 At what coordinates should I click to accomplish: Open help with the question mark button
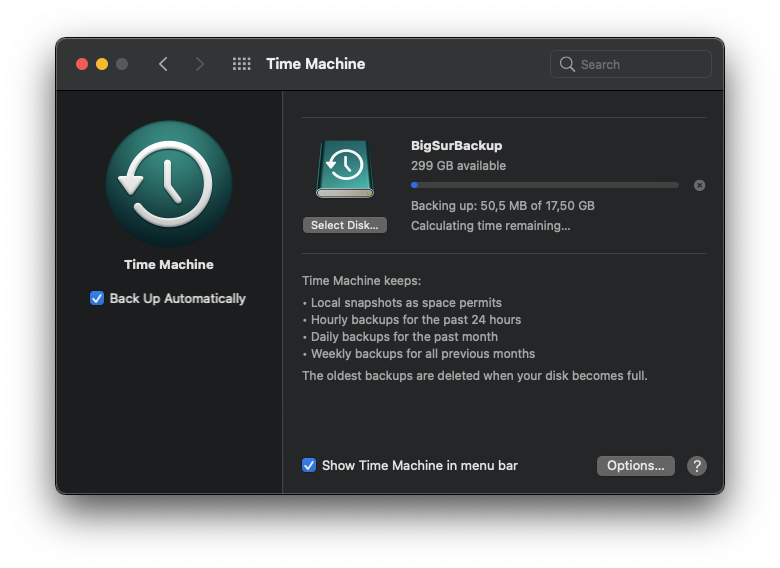[697, 466]
